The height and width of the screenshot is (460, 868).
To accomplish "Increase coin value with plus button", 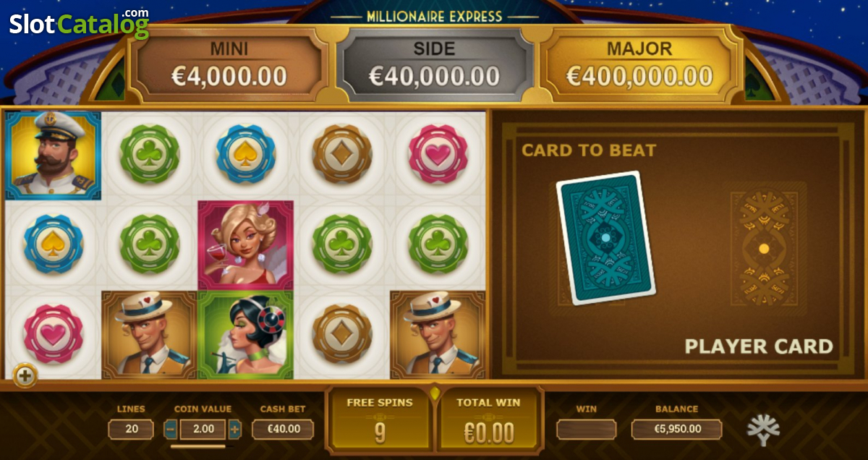I will pos(234,429).
